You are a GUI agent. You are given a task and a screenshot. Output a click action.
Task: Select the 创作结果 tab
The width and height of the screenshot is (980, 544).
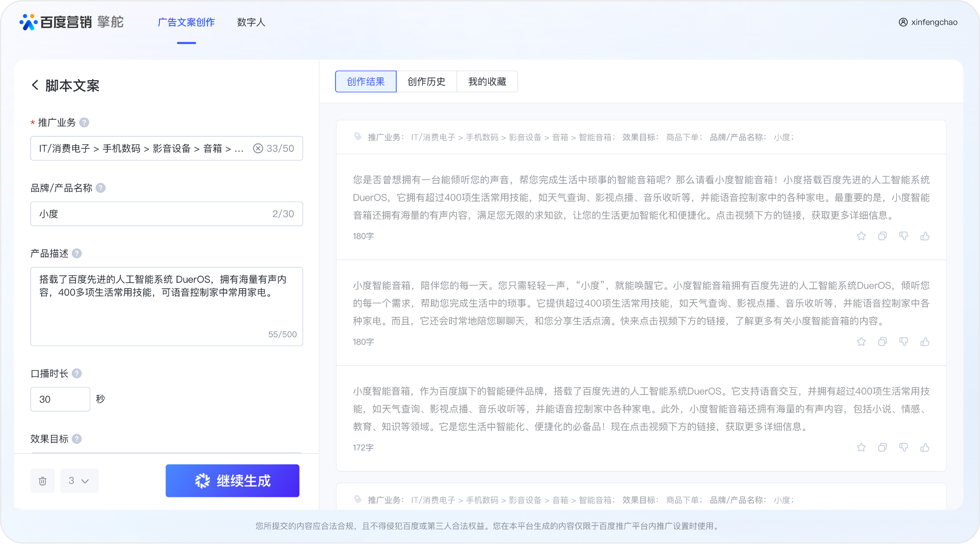coord(366,82)
